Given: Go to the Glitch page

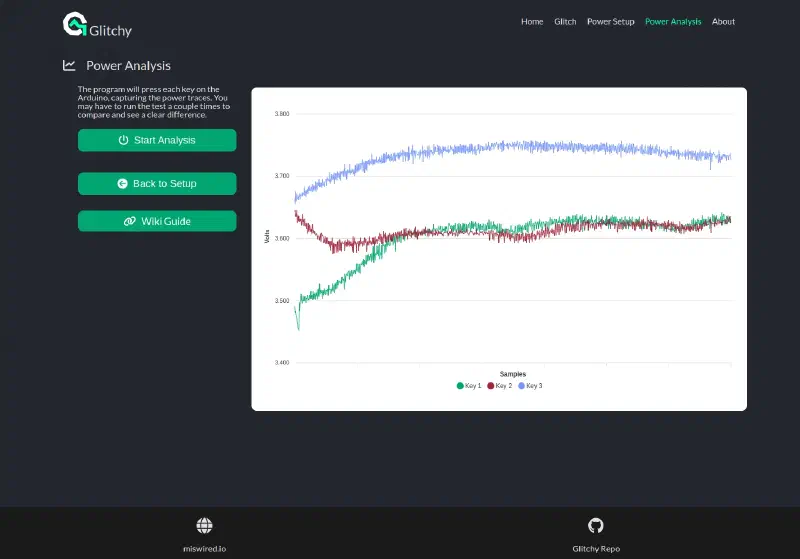Looking at the screenshot, I should coord(565,21).
